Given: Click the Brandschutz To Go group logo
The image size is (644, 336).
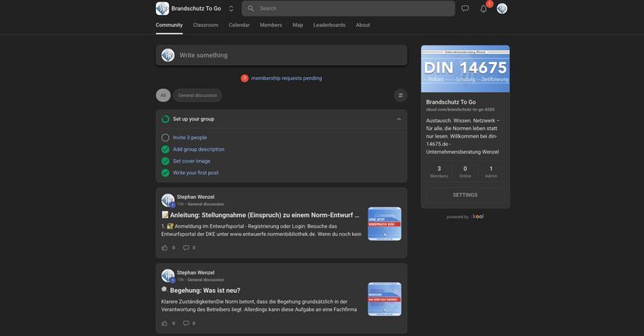Looking at the screenshot, I should pos(162,8).
